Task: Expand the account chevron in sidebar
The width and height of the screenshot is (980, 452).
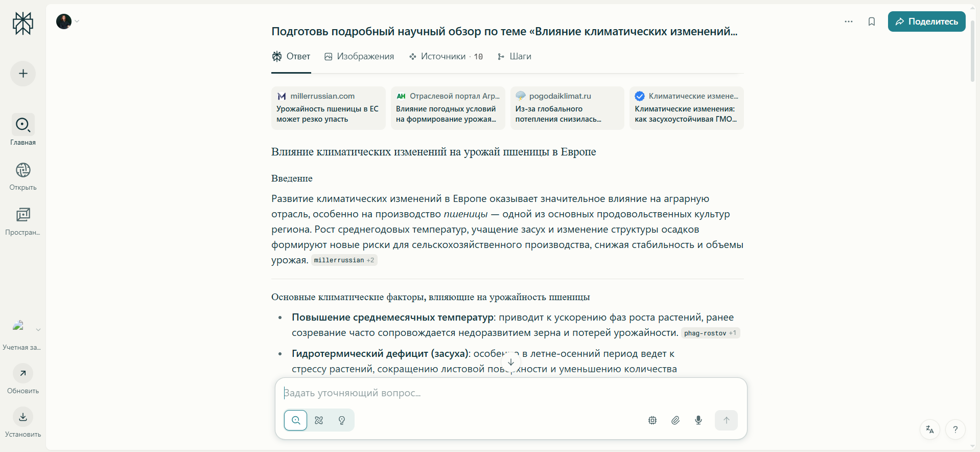Action: pyautogui.click(x=38, y=330)
